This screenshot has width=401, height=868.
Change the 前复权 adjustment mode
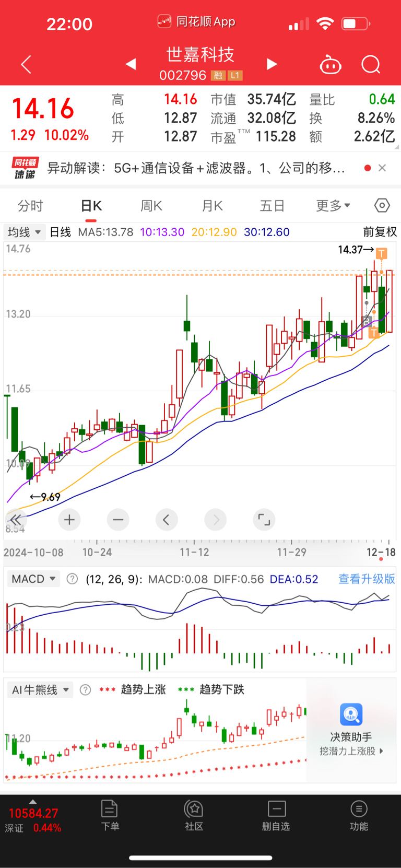tap(380, 232)
